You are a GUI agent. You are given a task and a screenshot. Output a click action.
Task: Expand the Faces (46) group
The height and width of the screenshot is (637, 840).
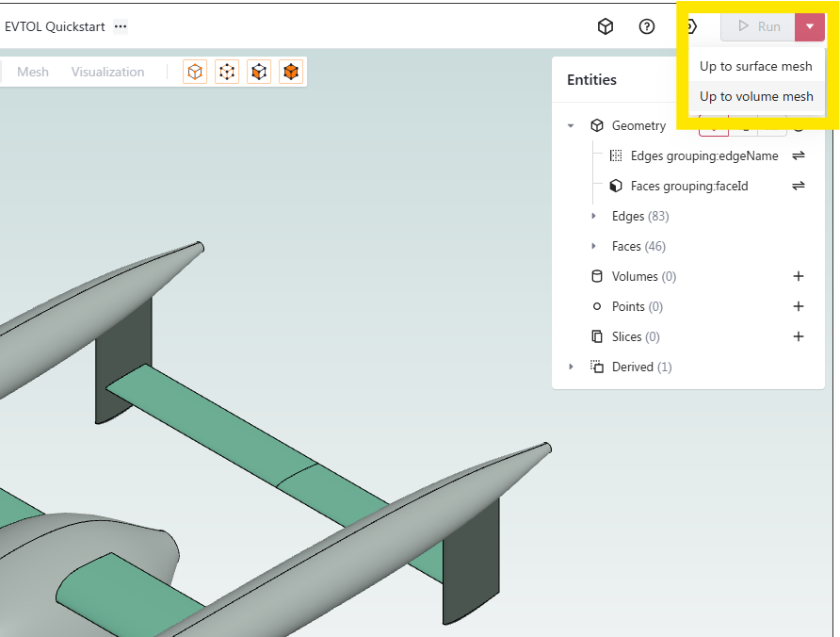(593, 246)
